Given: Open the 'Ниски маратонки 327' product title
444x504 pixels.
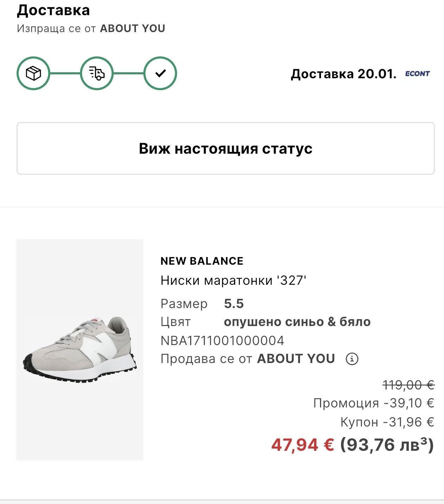Looking at the screenshot, I should pyautogui.click(x=233, y=281).
